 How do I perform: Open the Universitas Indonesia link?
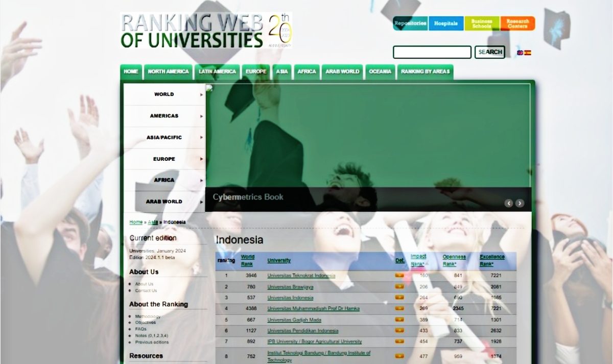pos(290,298)
